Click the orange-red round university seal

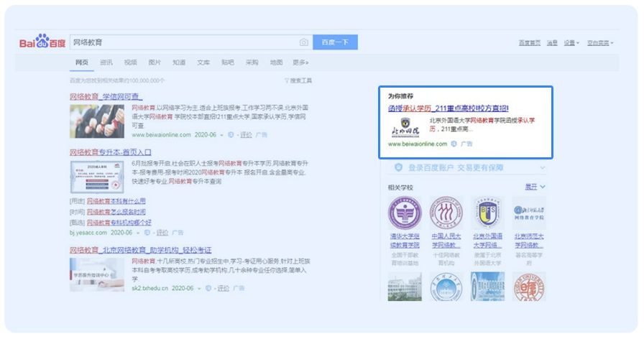tap(529, 287)
